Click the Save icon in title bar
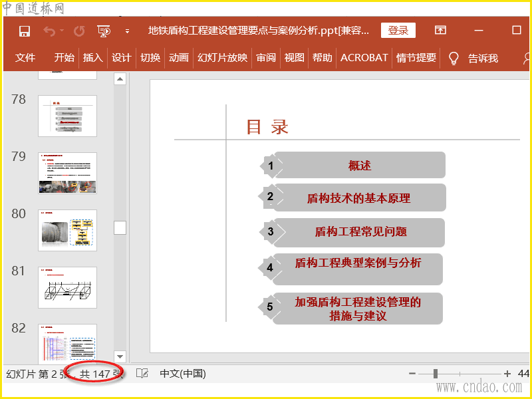This screenshot has height=399, width=532. coord(25,31)
